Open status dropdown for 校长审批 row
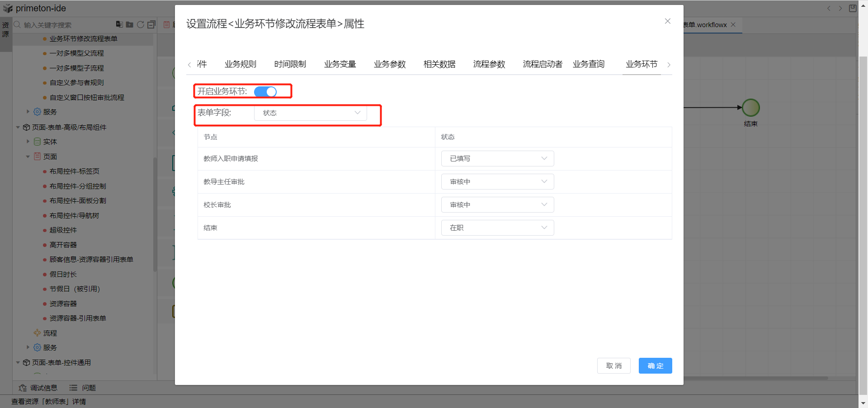This screenshot has width=868, height=408. [497, 205]
